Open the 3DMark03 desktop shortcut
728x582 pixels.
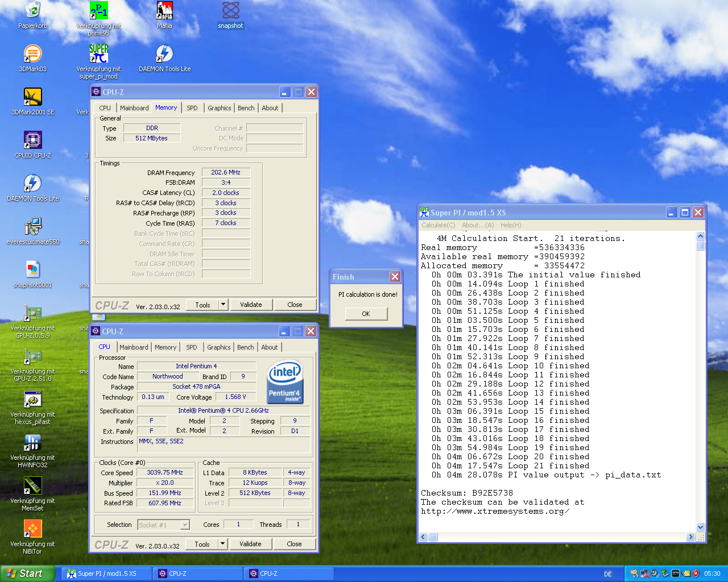pyautogui.click(x=33, y=55)
